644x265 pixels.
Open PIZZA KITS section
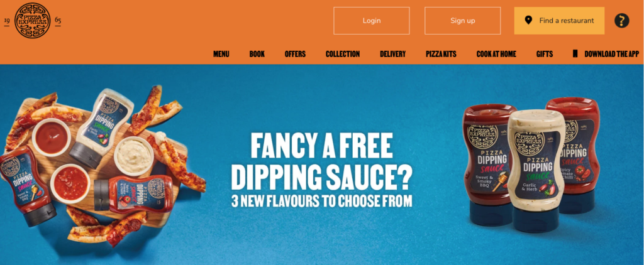pyautogui.click(x=441, y=54)
